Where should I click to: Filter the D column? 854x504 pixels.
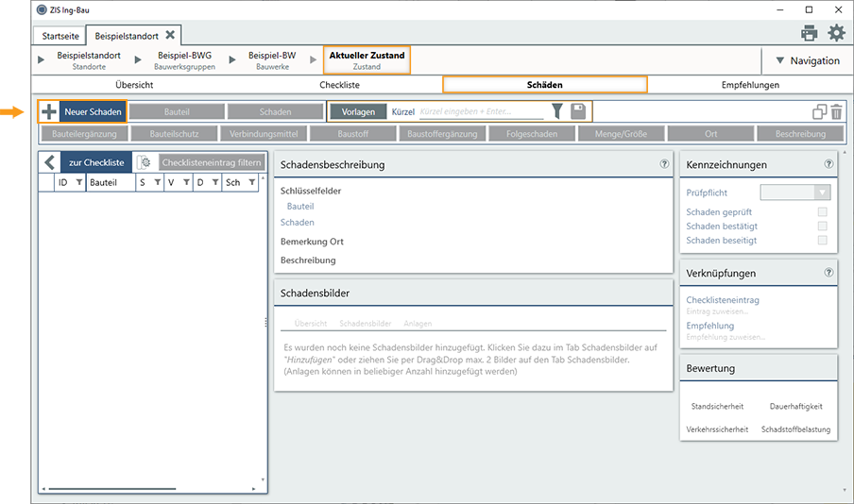215,182
